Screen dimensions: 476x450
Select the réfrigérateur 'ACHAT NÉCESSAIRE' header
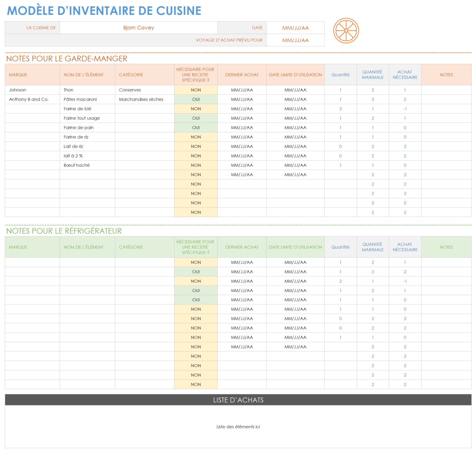[x=405, y=247]
